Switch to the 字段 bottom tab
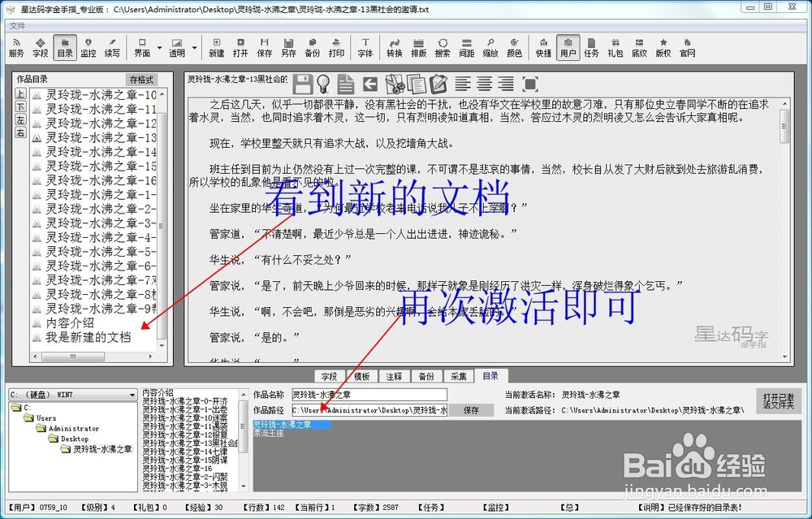 330,377
